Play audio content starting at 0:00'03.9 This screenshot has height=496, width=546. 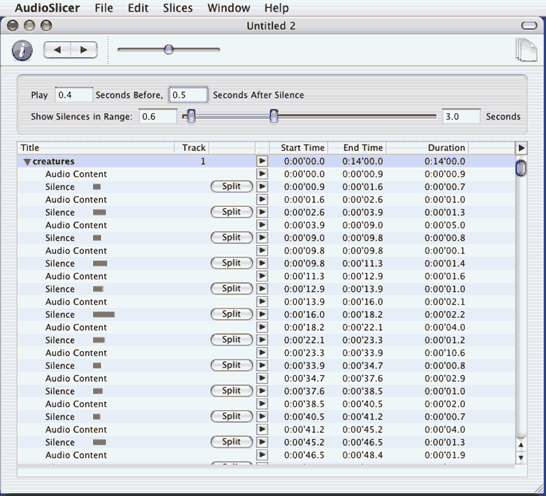[262, 225]
